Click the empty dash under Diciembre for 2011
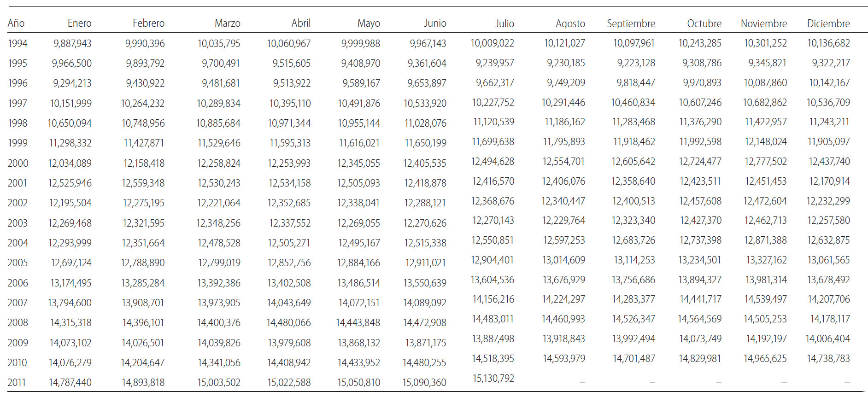 [847, 382]
